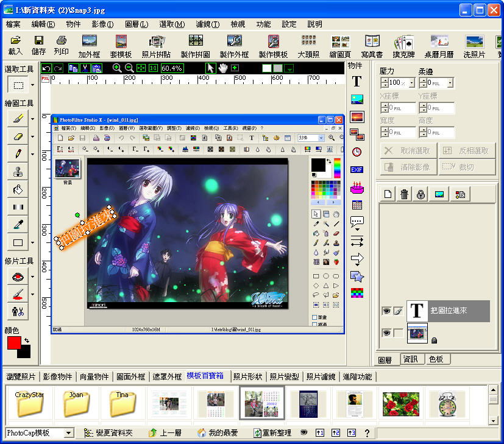Insert the birthday cake object

[x=357, y=188]
